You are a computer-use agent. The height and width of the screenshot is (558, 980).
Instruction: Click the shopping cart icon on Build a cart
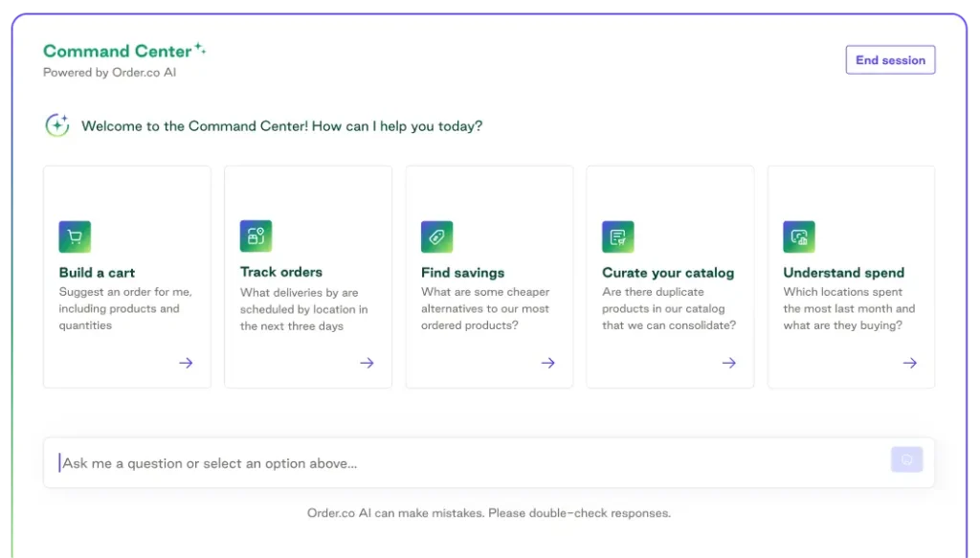tap(75, 236)
